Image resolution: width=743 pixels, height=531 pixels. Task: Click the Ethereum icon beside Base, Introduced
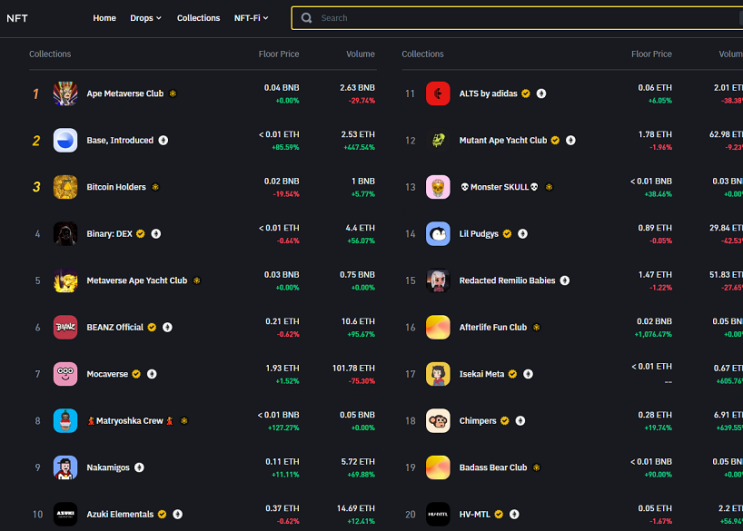click(x=163, y=140)
